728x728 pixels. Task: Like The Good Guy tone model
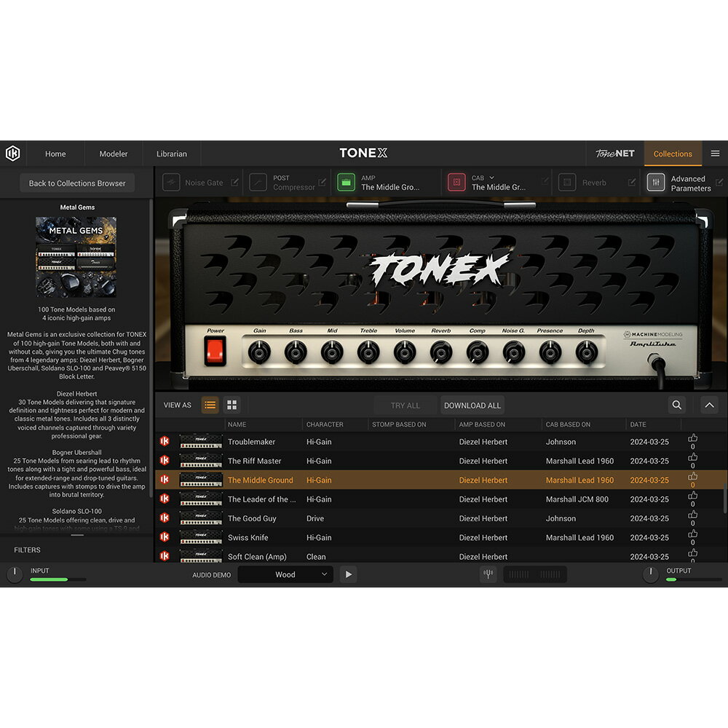coord(693,515)
